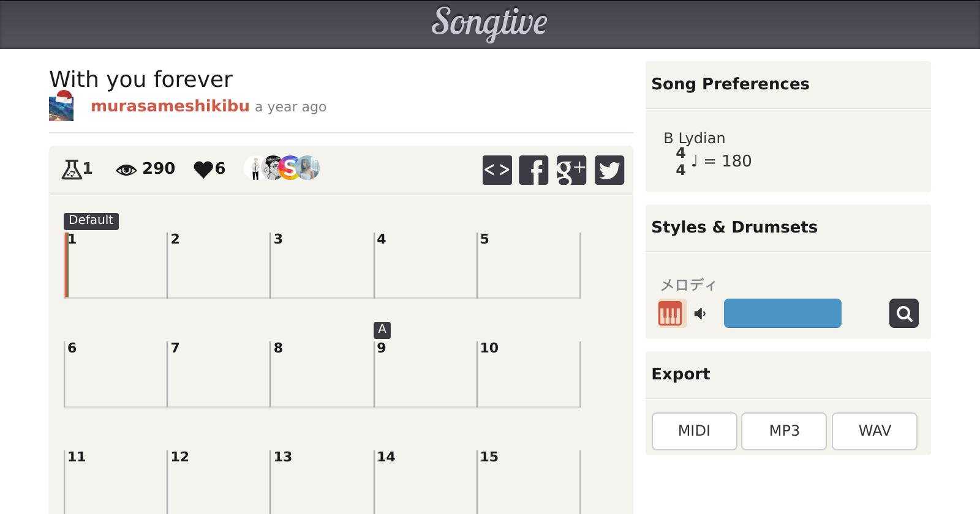Export the song as MP3
Viewport: 980px width, 514px height.
[784, 431]
